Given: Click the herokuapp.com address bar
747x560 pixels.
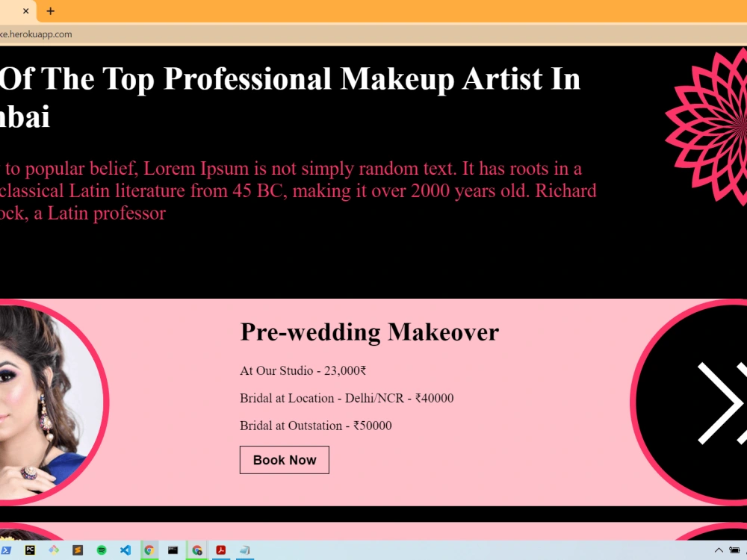Looking at the screenshot, I should [373, 34].
